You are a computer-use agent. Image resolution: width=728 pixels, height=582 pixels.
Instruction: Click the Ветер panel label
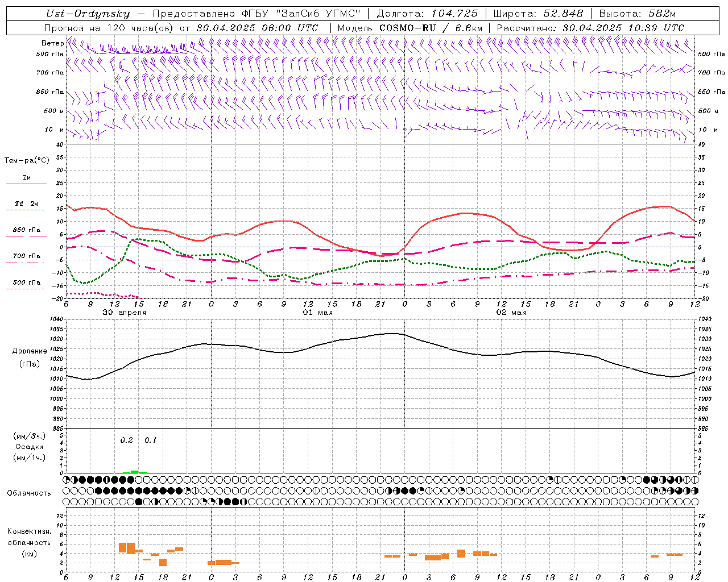click(x=52, y=43)
